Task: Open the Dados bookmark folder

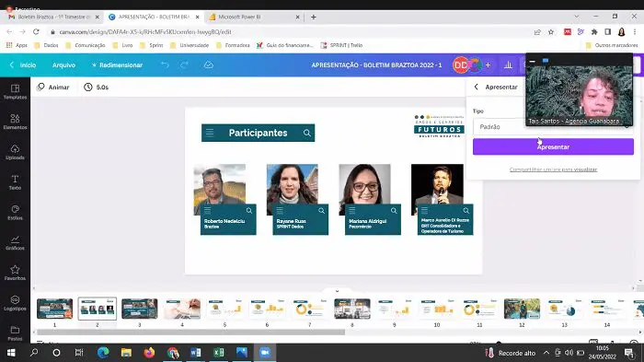Action: 46,45
